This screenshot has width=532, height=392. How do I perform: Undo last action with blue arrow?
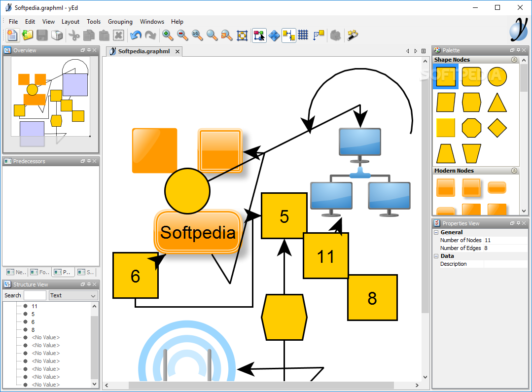click(136, 36)
